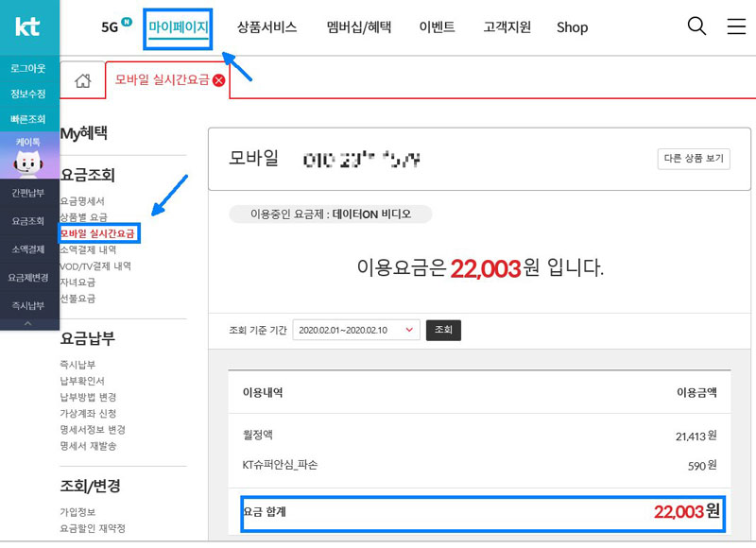
Task: Click the home icon tab
Action: click(x=82, y=80)
